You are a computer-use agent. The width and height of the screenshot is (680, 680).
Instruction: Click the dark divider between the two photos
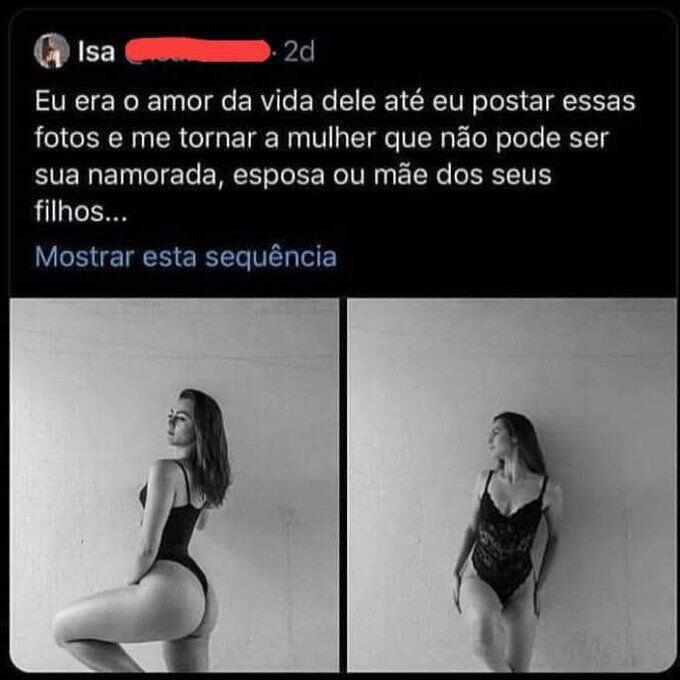click(x=343, y=485)
